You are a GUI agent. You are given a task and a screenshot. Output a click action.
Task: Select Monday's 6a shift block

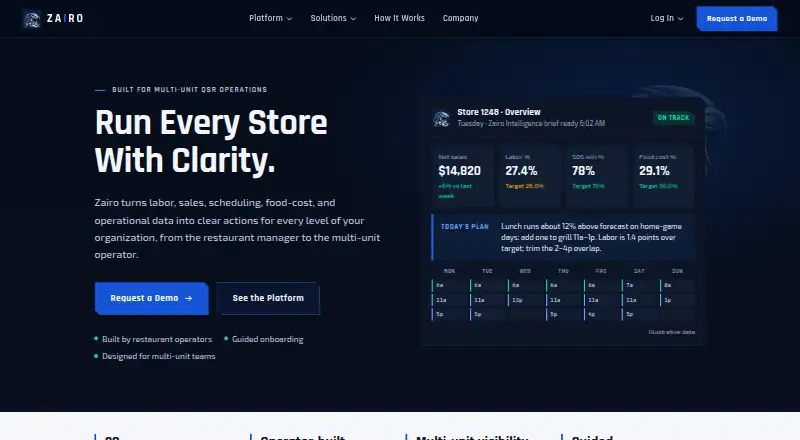click(x=449, y=285)
